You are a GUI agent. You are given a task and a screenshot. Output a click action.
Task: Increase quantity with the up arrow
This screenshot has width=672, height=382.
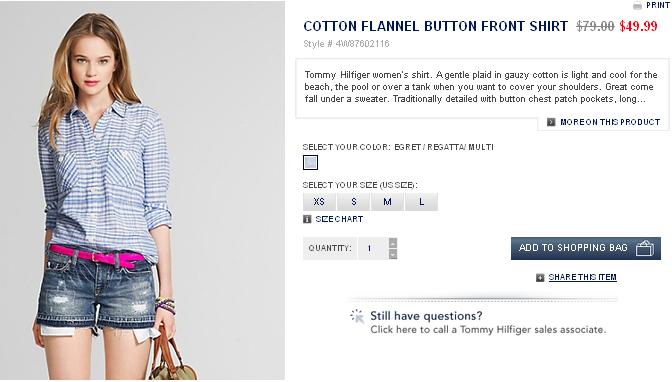(393, 243)
